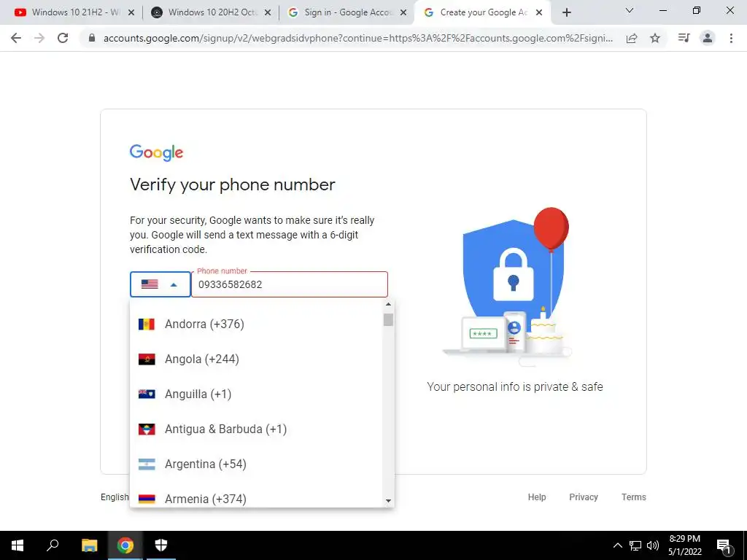Bookmark this page with the star icon
747x560 pixels.
click(655, 38)
